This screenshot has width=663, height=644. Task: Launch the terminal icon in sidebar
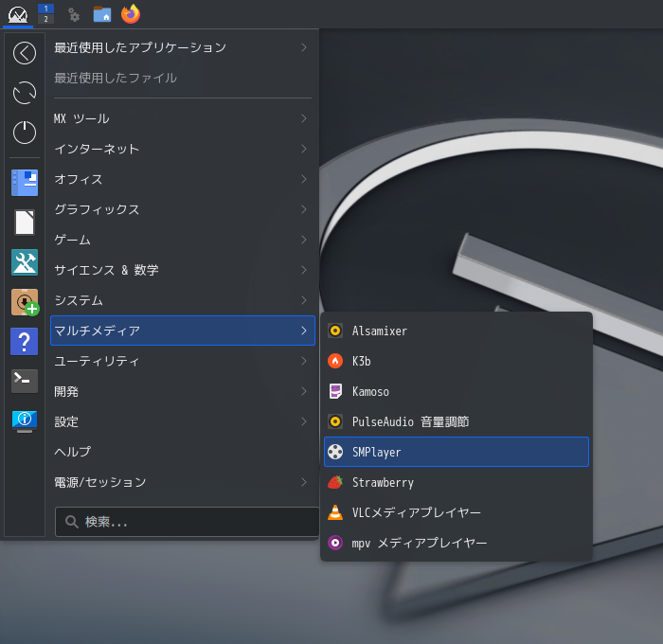click(25, 381)
